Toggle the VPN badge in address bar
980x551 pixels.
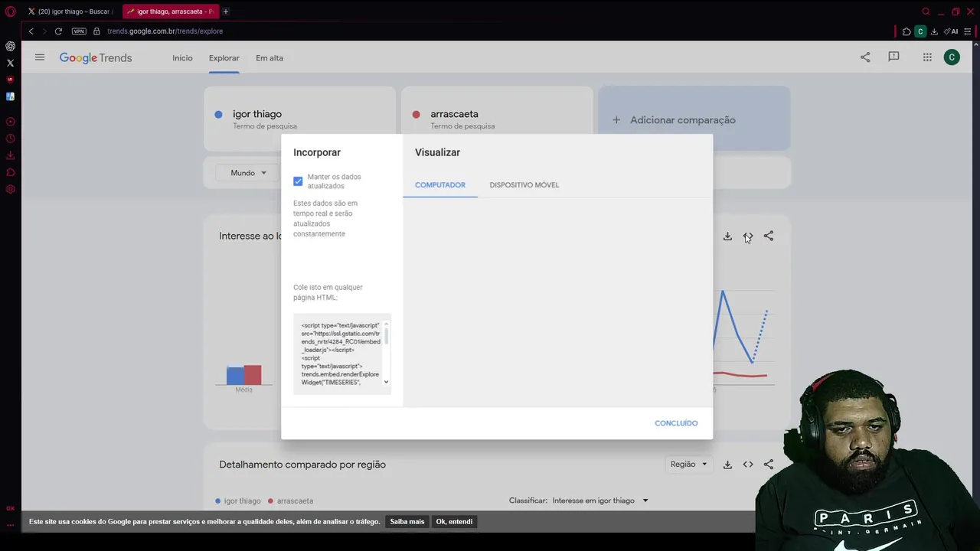79,31
